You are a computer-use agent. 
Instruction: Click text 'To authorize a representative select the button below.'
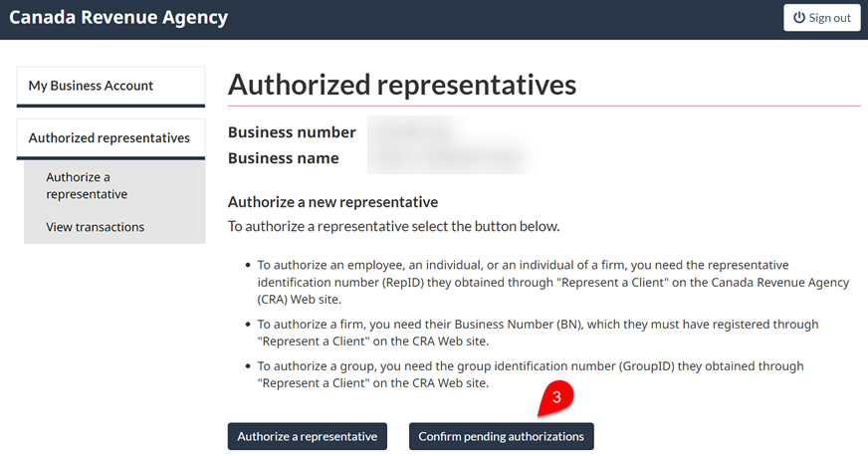pyautogui.click(x=393, y=226)
